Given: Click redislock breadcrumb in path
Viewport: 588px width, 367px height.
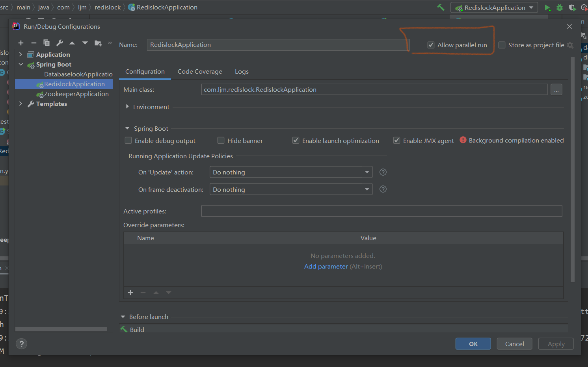Looking at the screenshot, I should [x=108, y=7].
